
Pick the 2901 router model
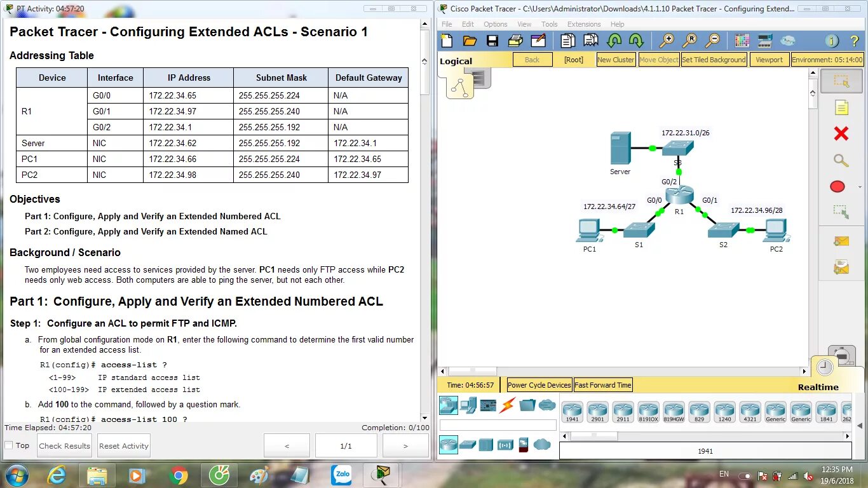tap(598, 412)
